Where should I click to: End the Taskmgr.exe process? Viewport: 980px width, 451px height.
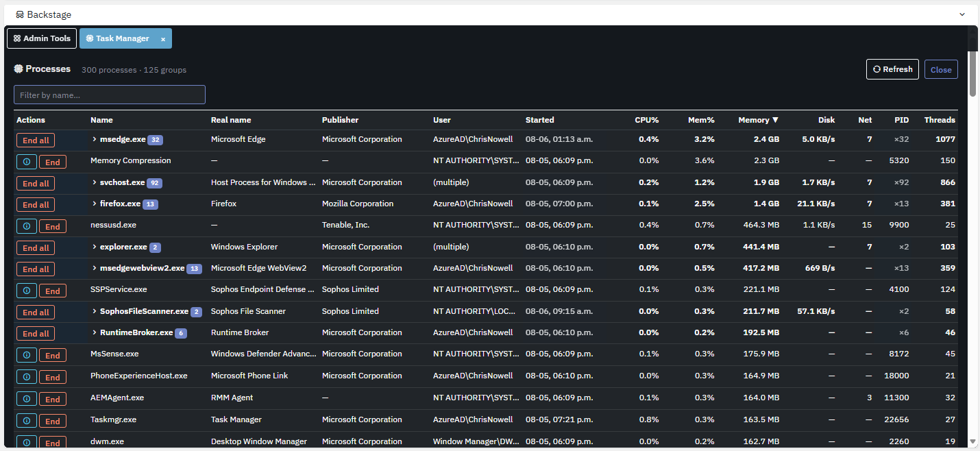(x=53, y=421)
